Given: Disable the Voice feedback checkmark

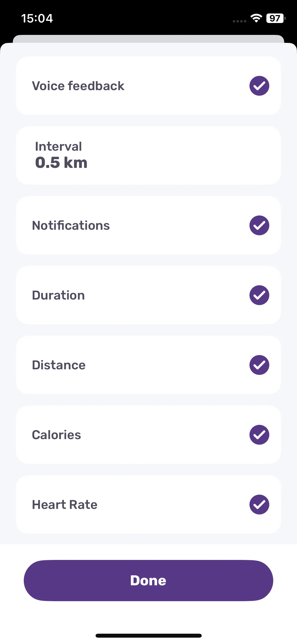Looking at the screenshot, I should (x=259, y=86).
